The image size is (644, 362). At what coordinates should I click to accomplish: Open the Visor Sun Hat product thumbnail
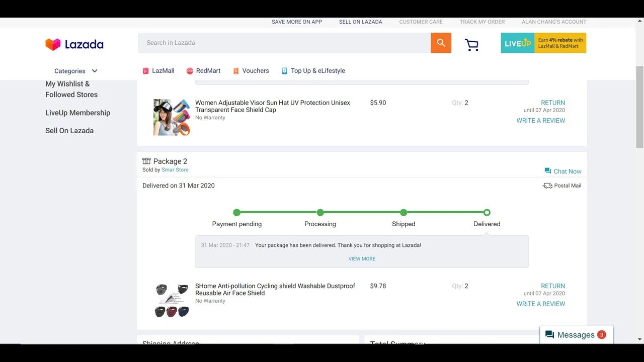click(172, 117)
